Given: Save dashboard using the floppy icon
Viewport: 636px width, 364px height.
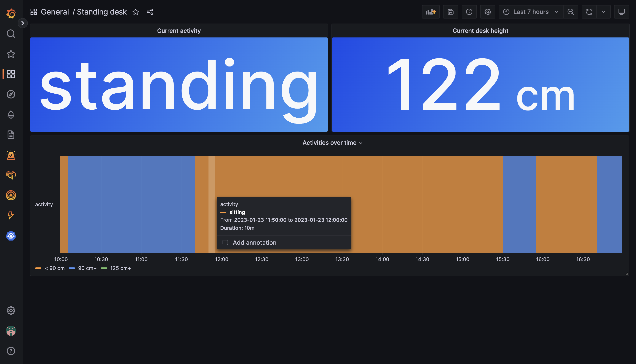Looking at the screenshot, I should pos(450,12).
